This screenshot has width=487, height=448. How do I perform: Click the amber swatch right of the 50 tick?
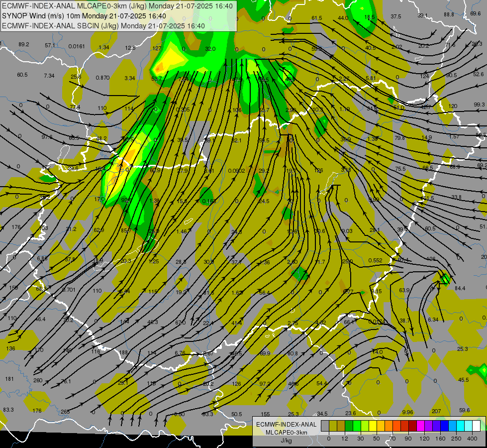tap(381, 426)
